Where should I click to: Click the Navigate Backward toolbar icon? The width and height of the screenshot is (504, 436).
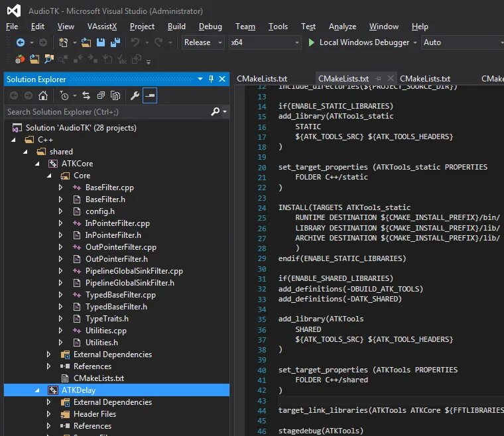click(21, 42)
